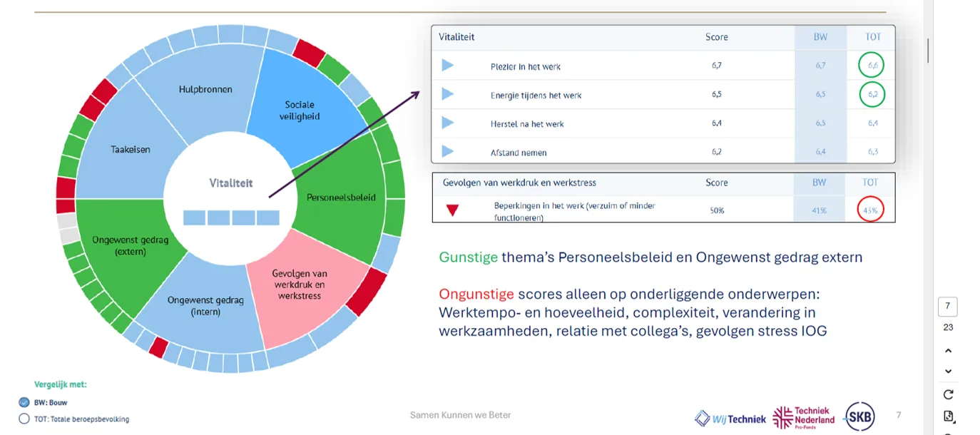Expand the Afstand nemen row arrow
The image size is (980, 435).
447,151
